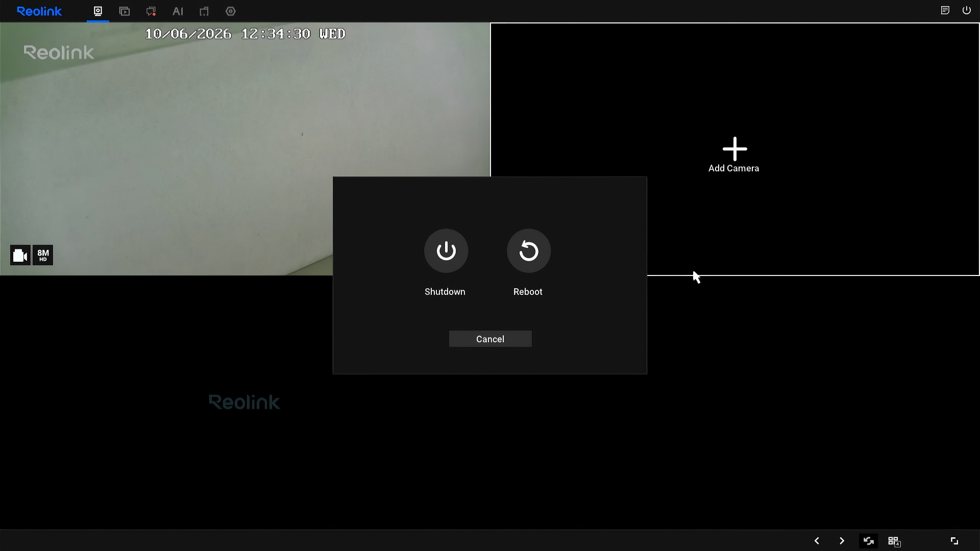Open the hexagon settings icon

231,11
